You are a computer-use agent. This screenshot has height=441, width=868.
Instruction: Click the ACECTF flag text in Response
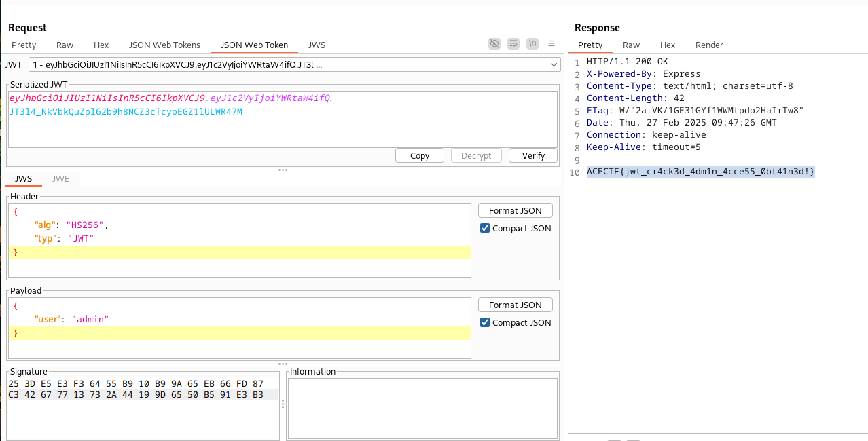point(701,172)
